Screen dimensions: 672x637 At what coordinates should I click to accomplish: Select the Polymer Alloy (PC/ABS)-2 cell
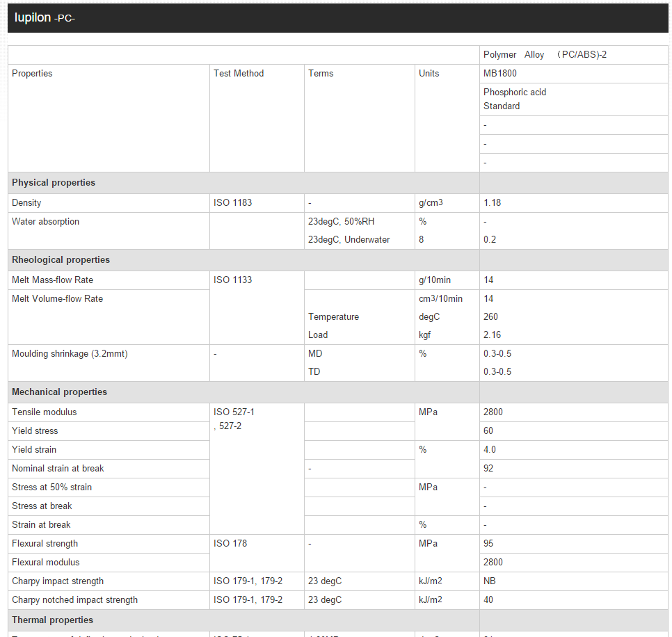click(x=573, y=55)
